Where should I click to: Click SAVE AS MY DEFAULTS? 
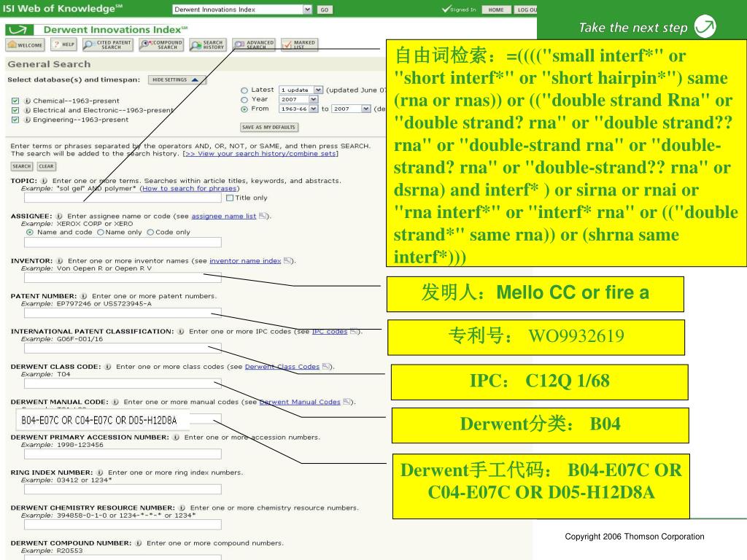(x=269, y=127)
